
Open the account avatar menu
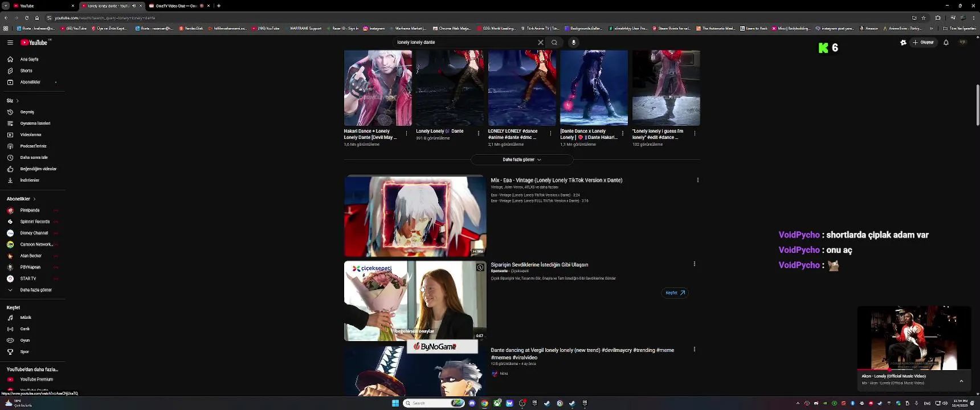coord(963,42)
